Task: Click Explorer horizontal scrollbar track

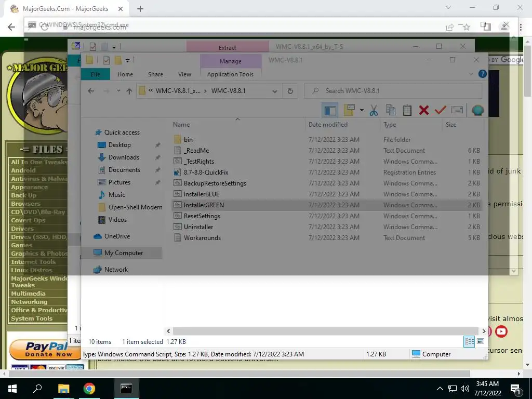Action: pos(325,331)
